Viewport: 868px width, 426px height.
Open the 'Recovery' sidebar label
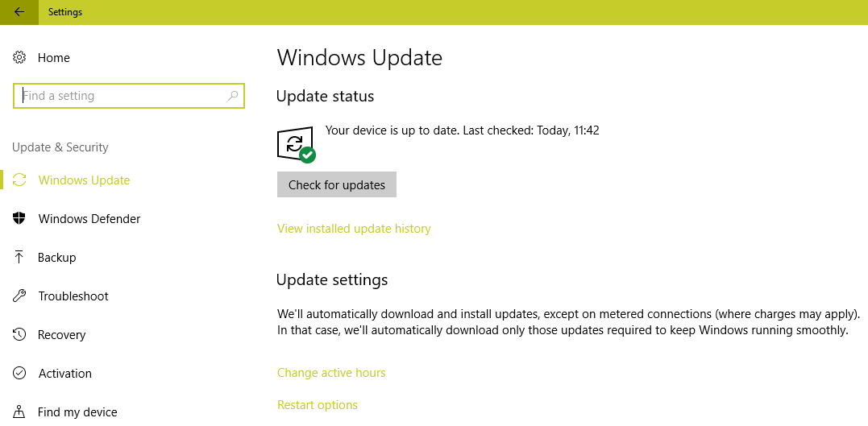61,335
